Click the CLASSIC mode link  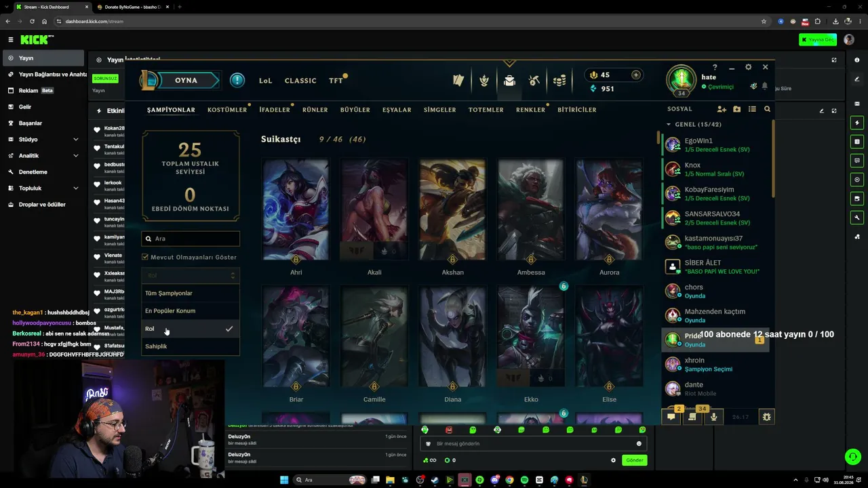pyautogui.click(x=300, y=81)
